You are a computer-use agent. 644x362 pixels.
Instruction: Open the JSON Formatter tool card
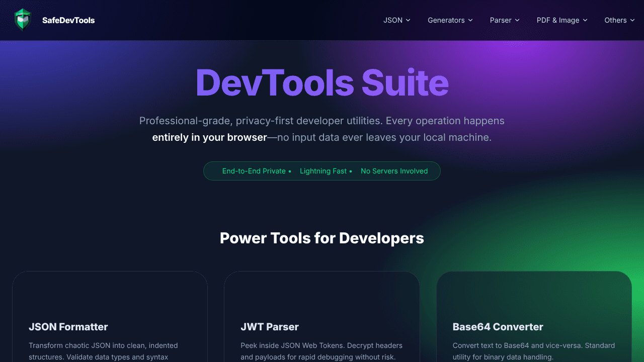tap(110, 317)
